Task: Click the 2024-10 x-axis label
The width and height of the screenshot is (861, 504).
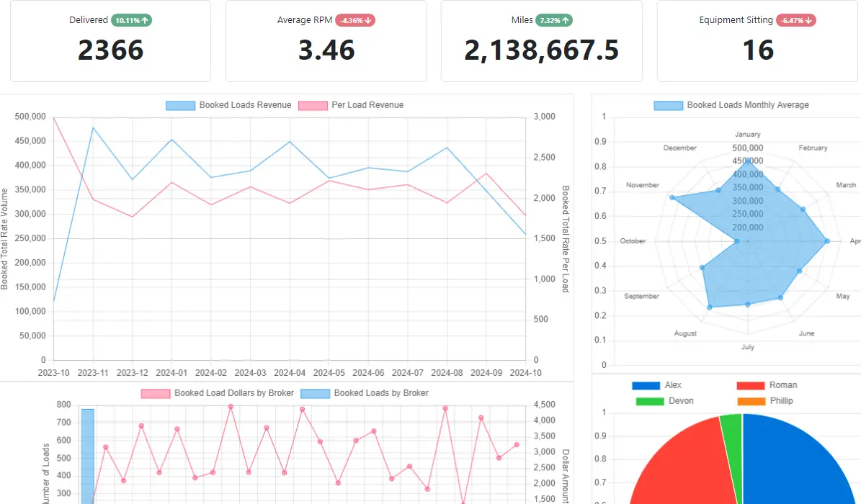Action: tap(525, 373)
